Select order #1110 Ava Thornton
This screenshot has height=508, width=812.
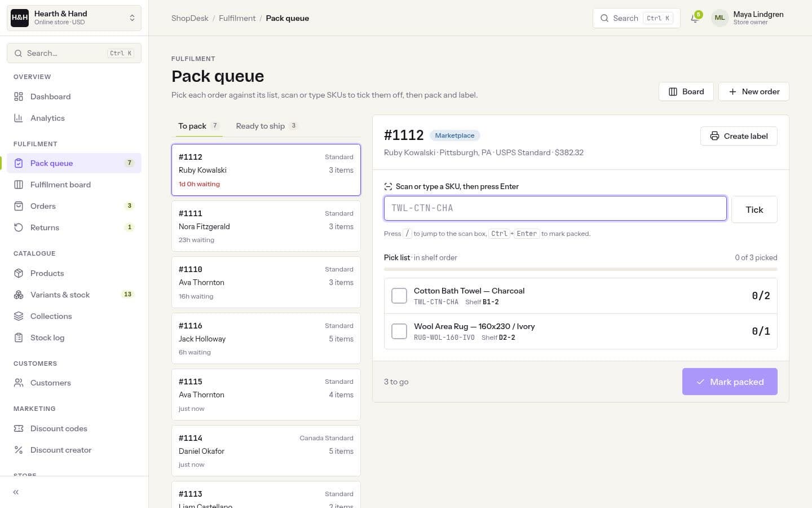(x=266, y=282)
